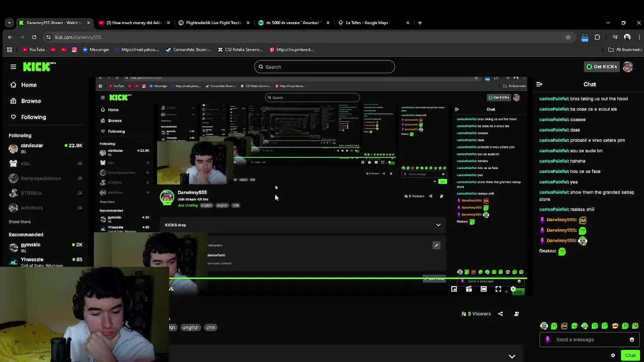Open clavicular channel in Following list
The height and width of the screenshot is (362, 644).
coord(45,148)
